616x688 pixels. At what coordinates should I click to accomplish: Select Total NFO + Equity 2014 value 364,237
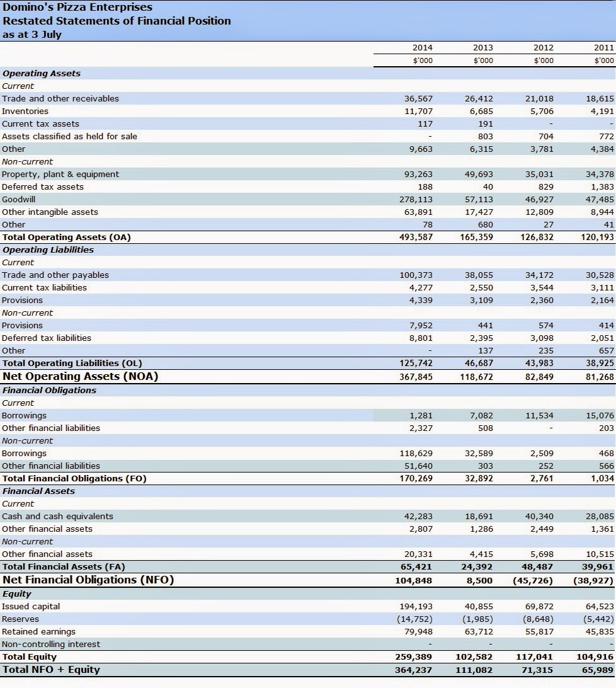[x=414, y=670]
